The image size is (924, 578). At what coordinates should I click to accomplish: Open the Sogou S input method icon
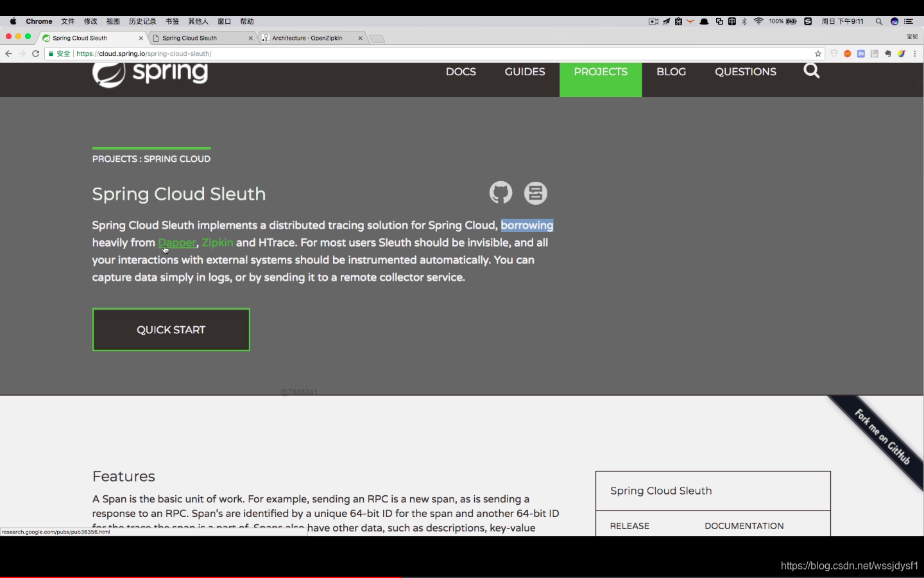point(808,21)
